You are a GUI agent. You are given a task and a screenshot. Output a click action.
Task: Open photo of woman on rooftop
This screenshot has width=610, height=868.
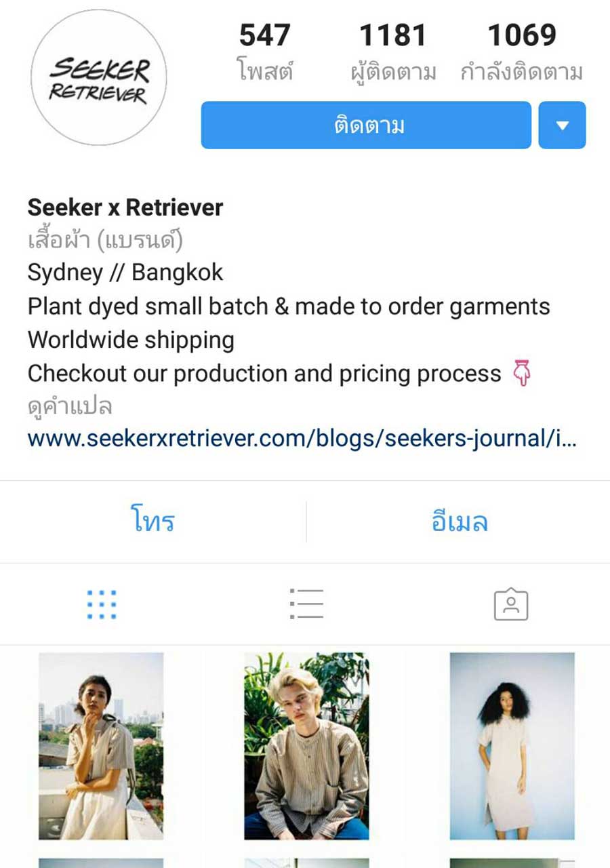[x=101, y=747]
